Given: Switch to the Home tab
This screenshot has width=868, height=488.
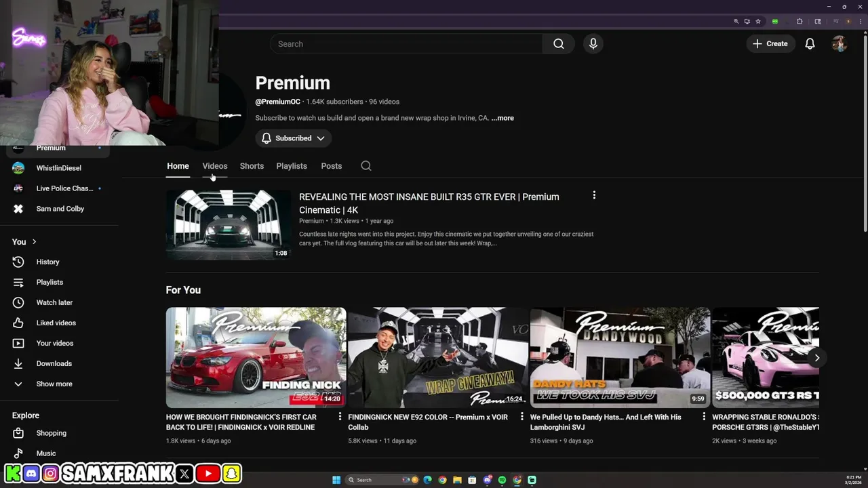Looking at the screenshot, I should 178,166.
